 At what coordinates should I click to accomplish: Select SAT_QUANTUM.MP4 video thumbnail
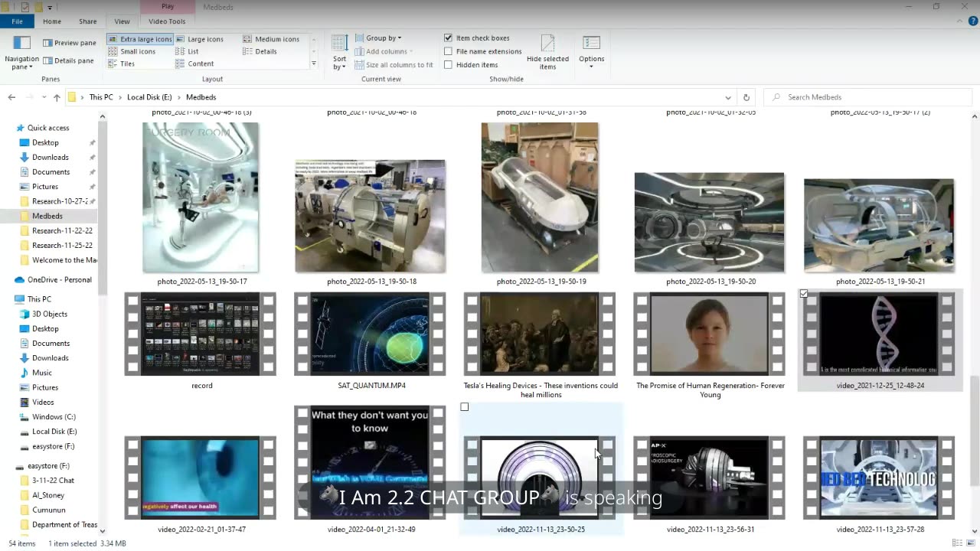(x=371, y=334)
